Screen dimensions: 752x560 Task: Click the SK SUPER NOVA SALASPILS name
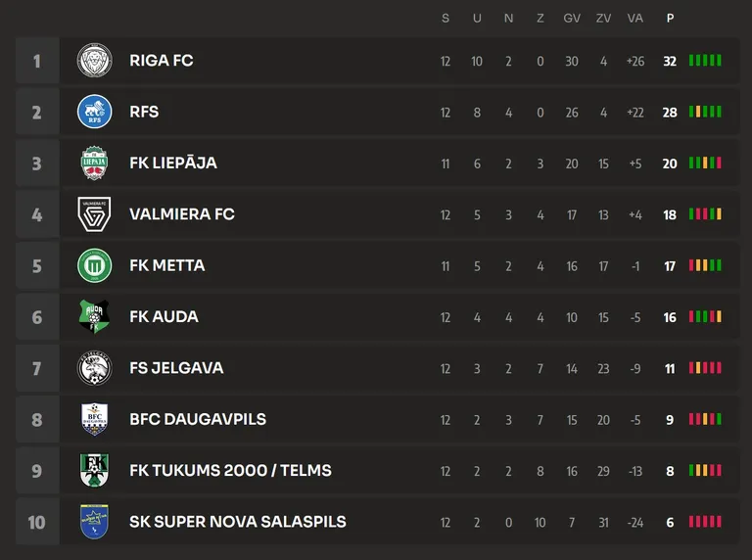click(x=238, y=522)
